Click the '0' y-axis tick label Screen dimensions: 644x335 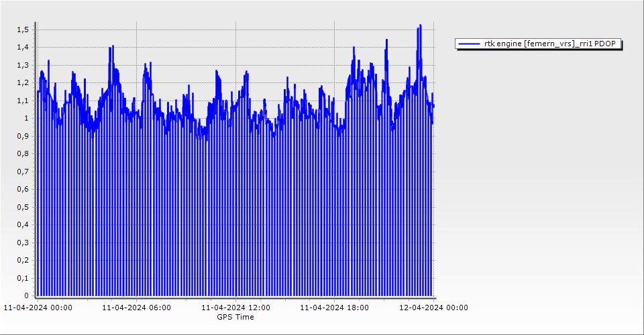pos(27,295)
